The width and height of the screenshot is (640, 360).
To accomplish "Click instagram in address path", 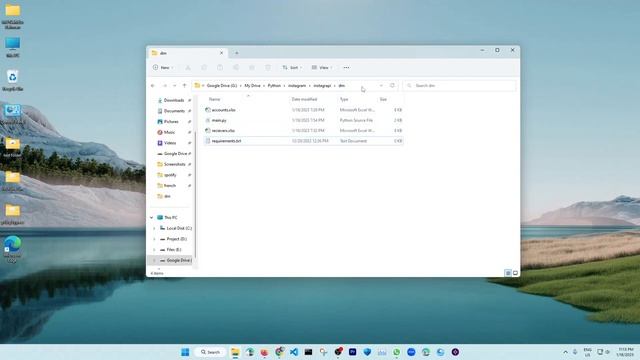I will click(297, 86).
